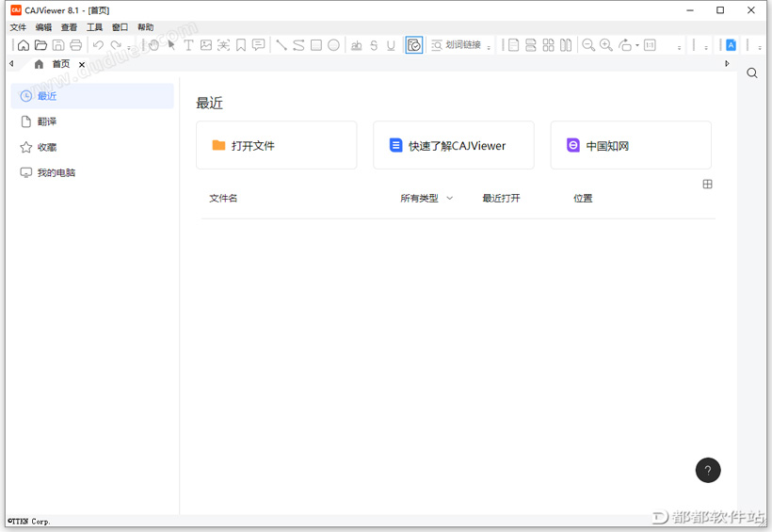
Task: Click the 文件名 column header
Action: [223, 199]
